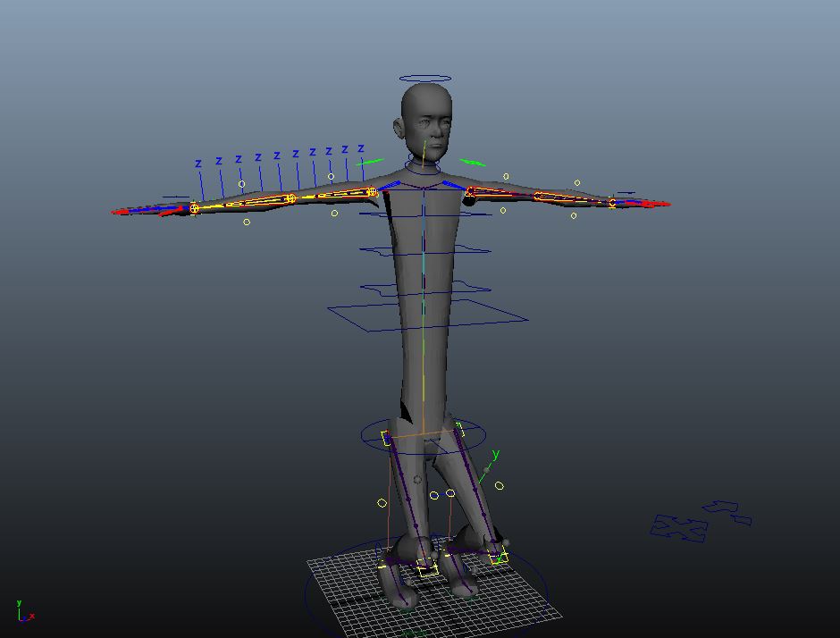Select the red arrow tip at the far-left hand
The height and width of the screenshot is (638, 840).
pyautogui.click(x=118, y=212)
